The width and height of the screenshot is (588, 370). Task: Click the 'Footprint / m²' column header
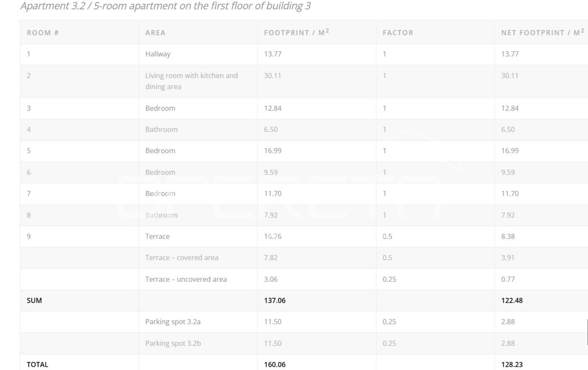[x=296, y=32]
